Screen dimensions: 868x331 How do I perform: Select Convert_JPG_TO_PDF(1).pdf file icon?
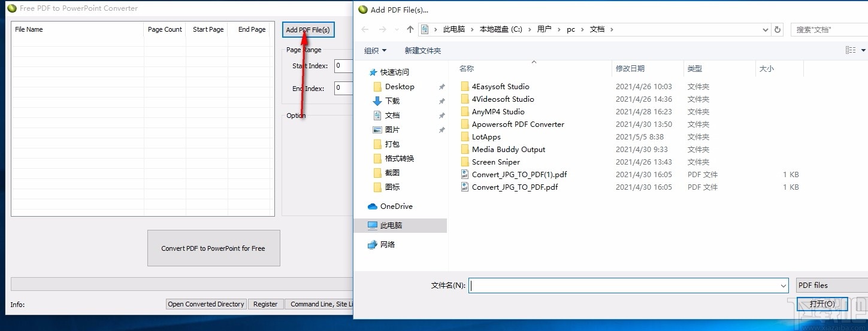[465, 175]
